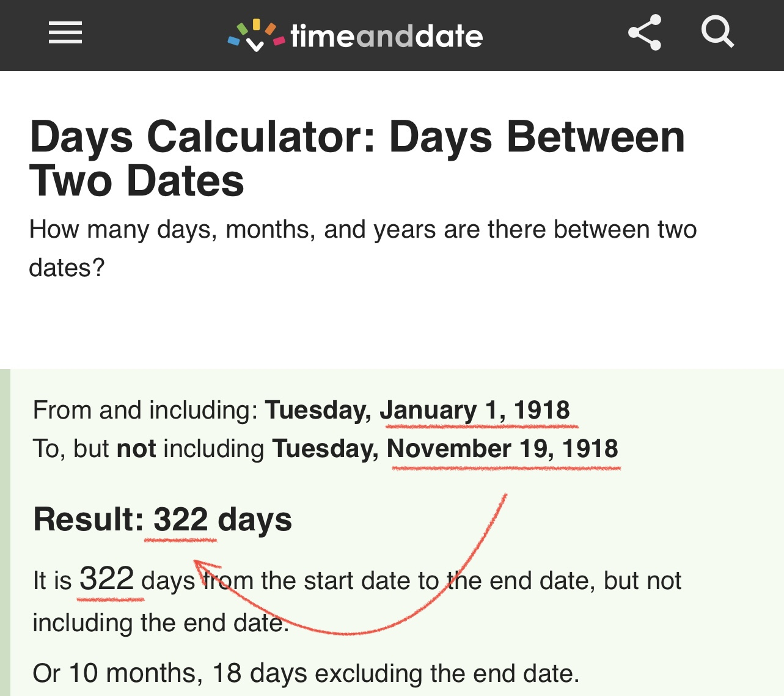Click the large 322 in the sentence
This screenshot has height=696, width=784.
[106, 579]
